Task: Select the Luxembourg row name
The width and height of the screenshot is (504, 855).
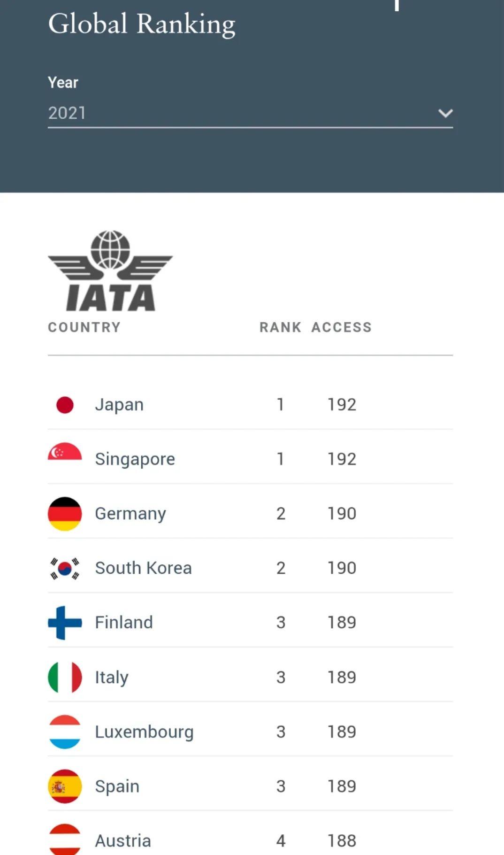Action: (x=144, y=732)
